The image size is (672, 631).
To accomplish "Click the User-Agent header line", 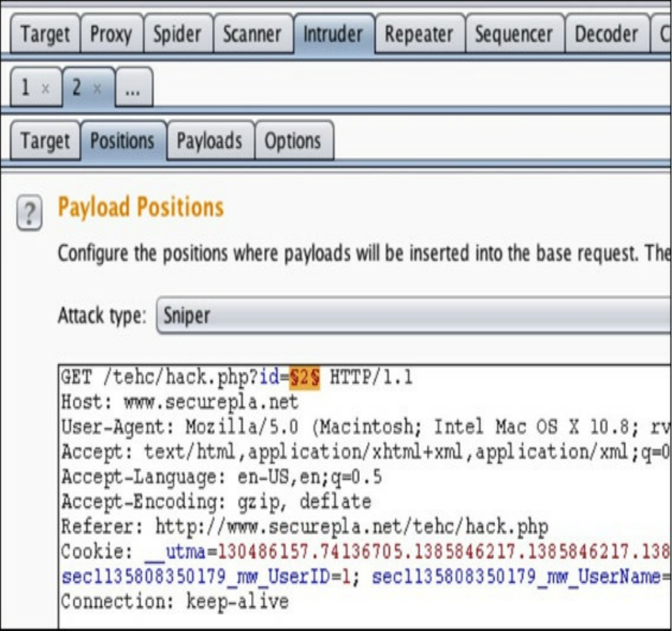I will 366,427.
